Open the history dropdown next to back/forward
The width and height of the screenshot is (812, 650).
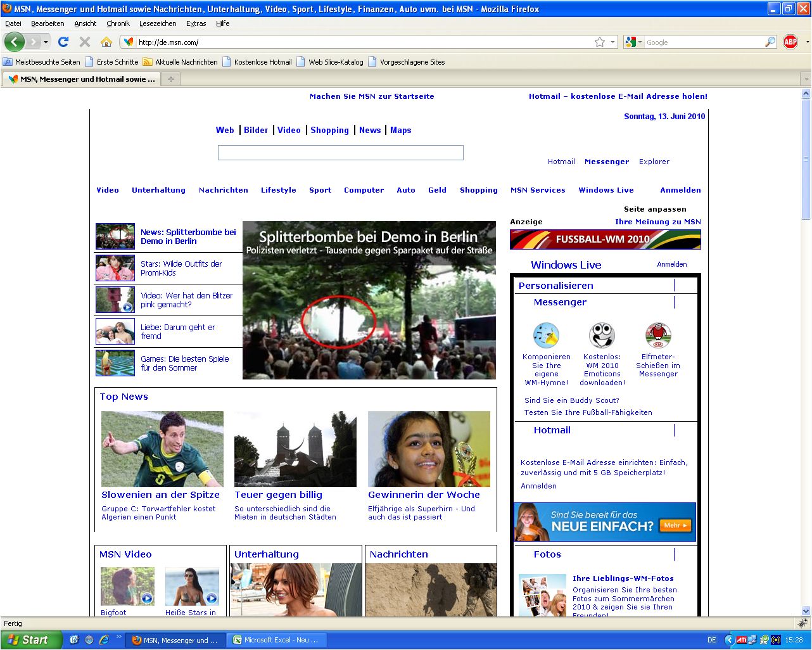[46, 42]
